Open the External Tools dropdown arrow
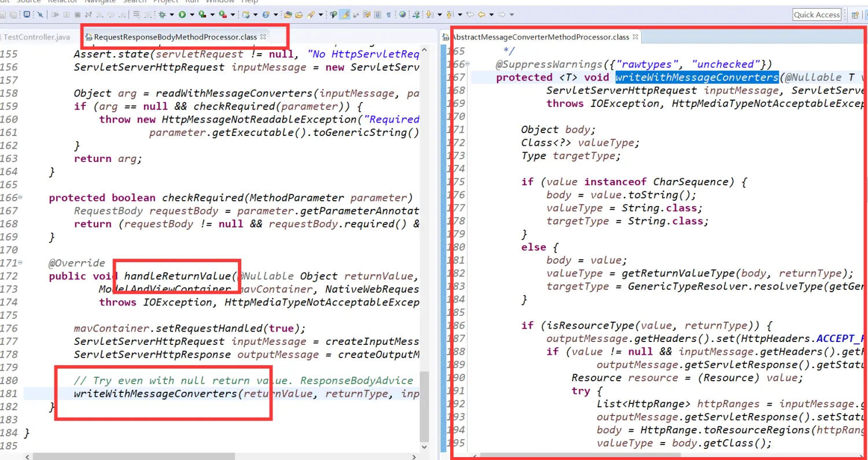The image size is (868, 460). 233,14
